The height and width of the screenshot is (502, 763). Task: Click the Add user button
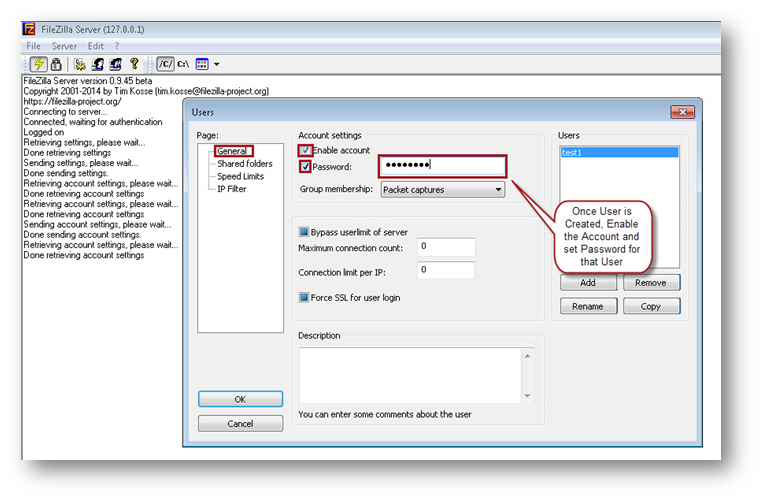(x=588, y=283)
